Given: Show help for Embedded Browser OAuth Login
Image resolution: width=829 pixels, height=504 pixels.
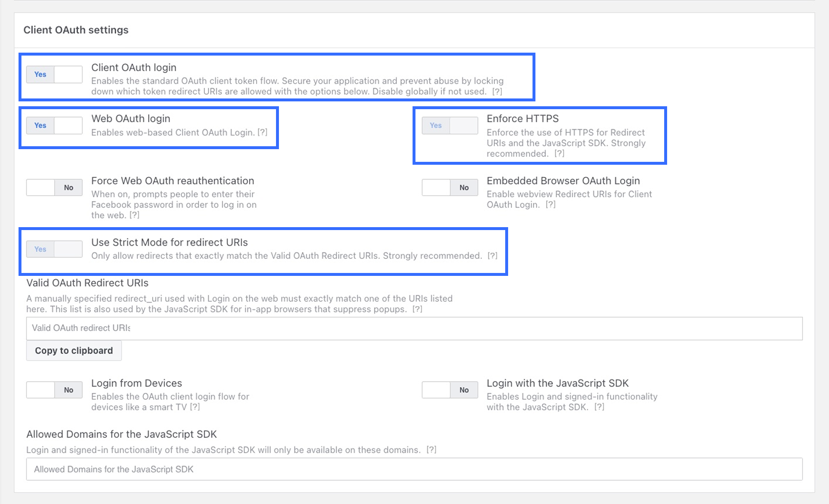Looking at the screenshot, I should [551, 205].
